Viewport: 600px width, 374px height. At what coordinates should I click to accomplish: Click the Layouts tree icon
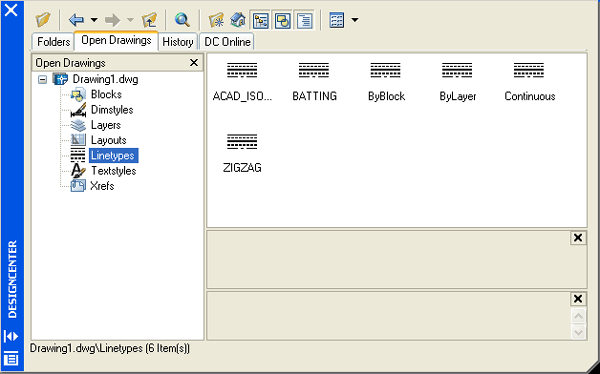coord(78,140)
